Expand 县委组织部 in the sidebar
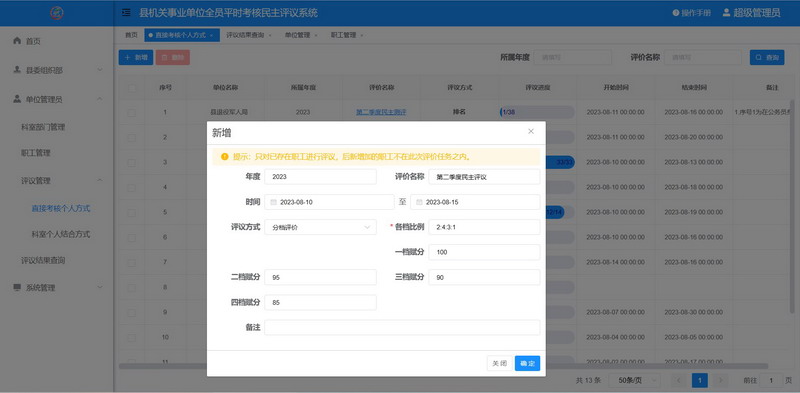This screenshot has width=800, height=393. tap(57, 70)
